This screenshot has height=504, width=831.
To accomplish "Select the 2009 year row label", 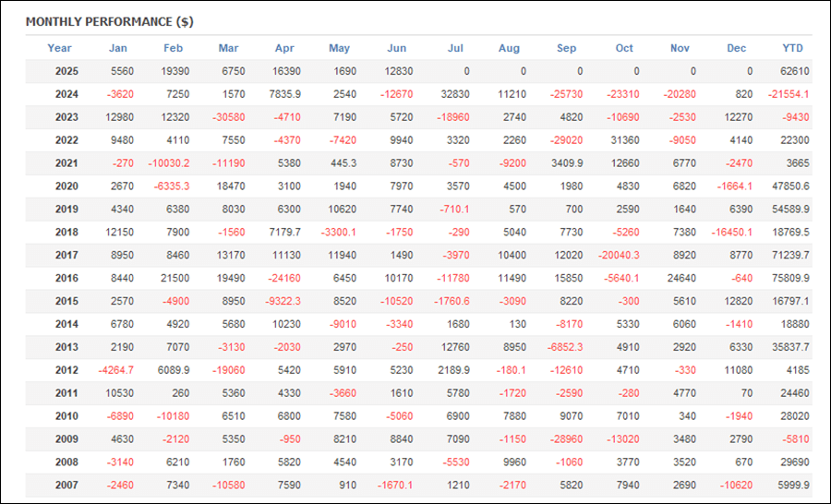I will (66, 438).
